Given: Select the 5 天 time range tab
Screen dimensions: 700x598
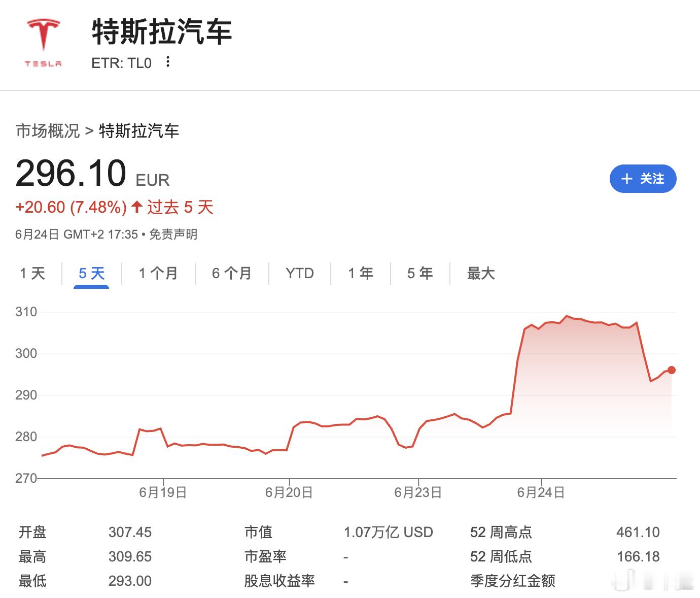Looking at the screenshot, I should pos(91,274).
